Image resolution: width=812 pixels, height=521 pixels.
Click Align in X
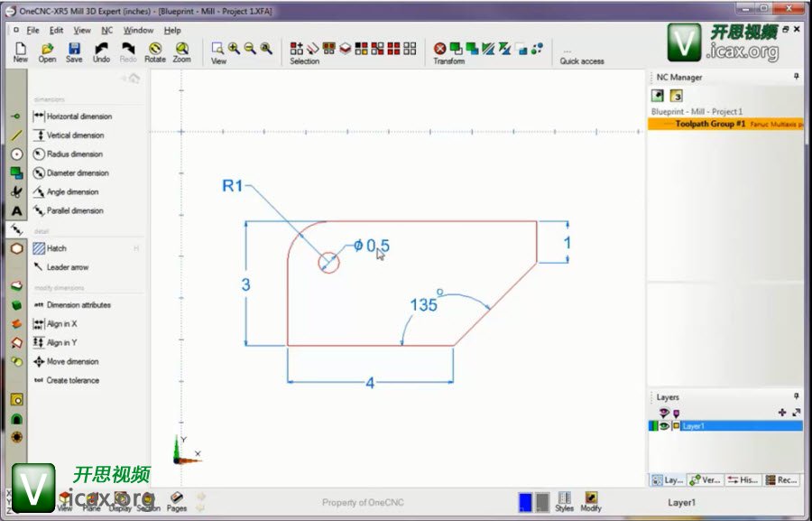pos(55,323)
